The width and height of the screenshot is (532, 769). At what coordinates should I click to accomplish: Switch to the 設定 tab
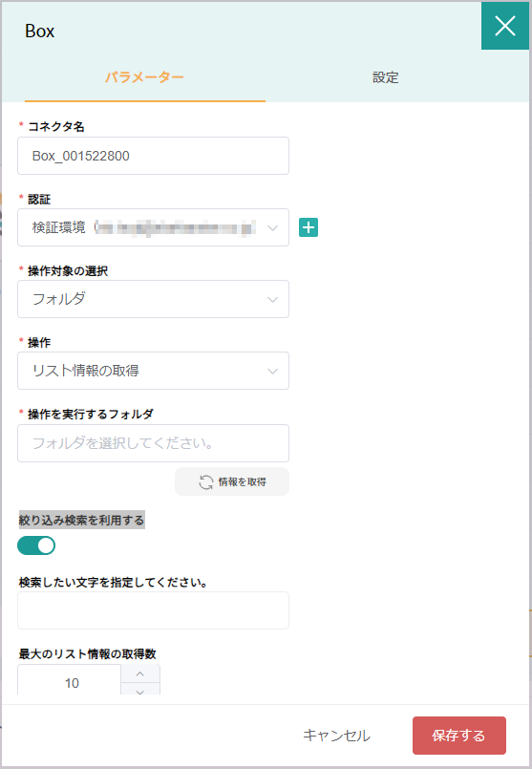[386, 77]
